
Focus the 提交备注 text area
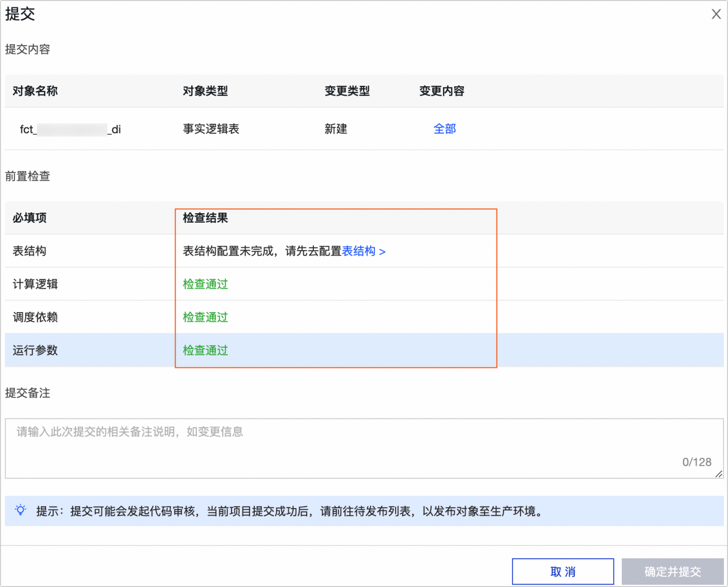[364, 448]
